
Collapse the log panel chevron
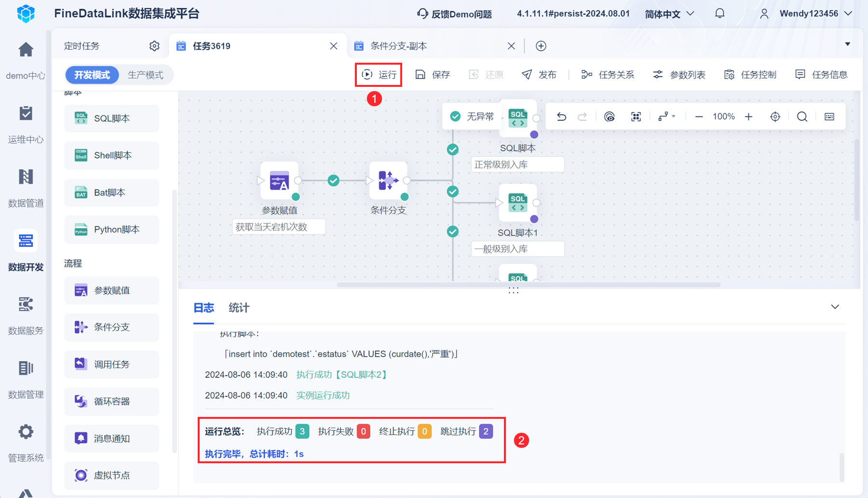coord(835,307)
